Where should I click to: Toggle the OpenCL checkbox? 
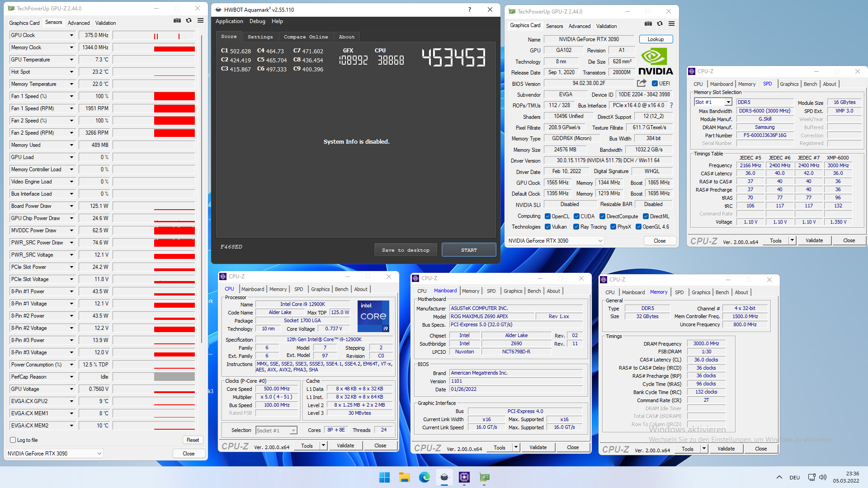547,216
